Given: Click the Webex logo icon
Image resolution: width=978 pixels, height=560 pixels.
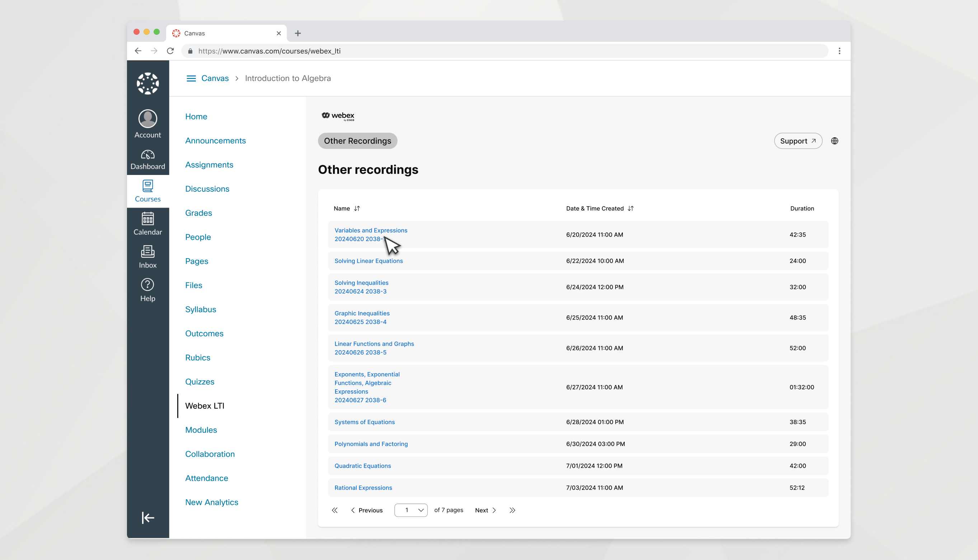Looking at the screenshot, I should [327, 115].
